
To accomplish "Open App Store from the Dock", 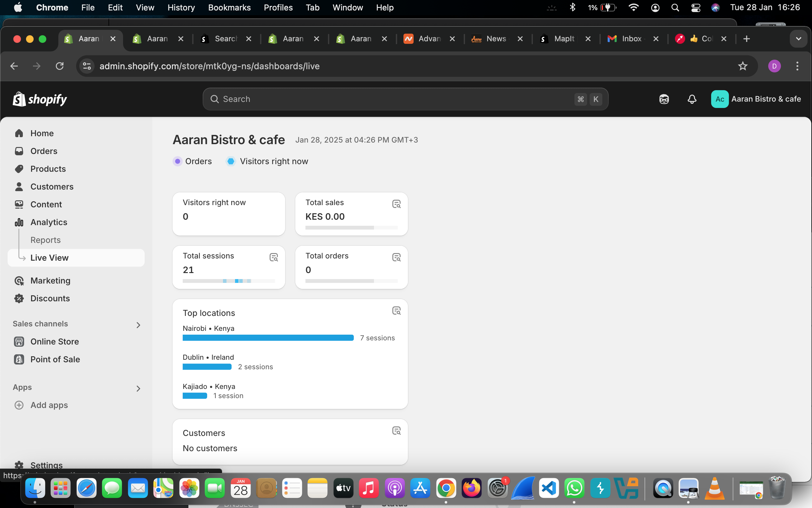I will (x=420, y=488).
